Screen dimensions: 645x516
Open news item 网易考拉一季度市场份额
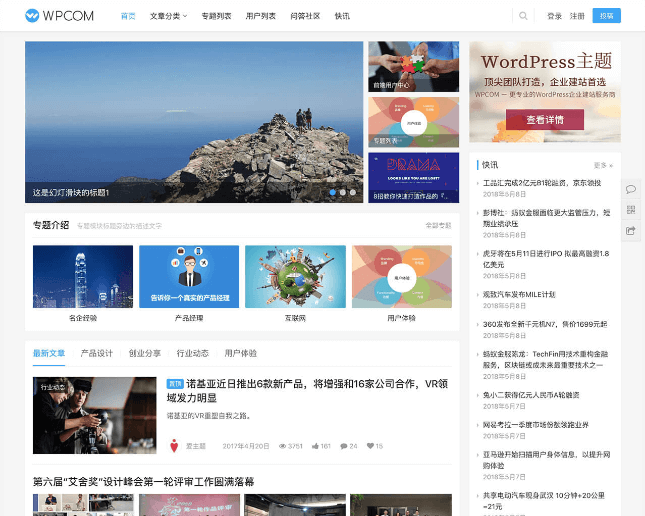pos(536,424)
